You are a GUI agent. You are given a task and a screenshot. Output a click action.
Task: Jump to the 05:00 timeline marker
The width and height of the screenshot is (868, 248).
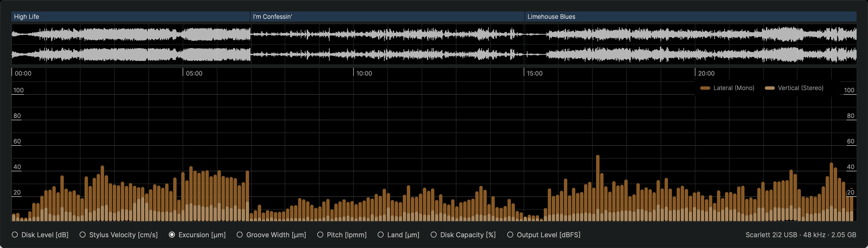194,73
